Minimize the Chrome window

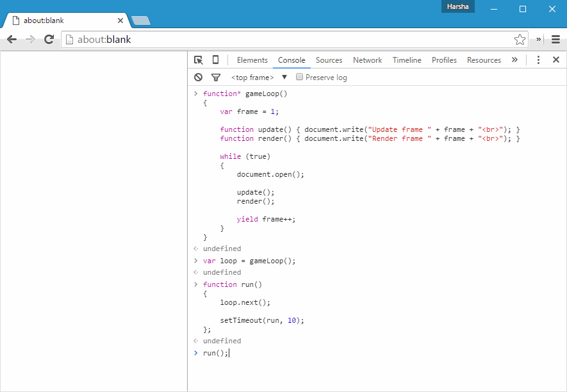494,9
